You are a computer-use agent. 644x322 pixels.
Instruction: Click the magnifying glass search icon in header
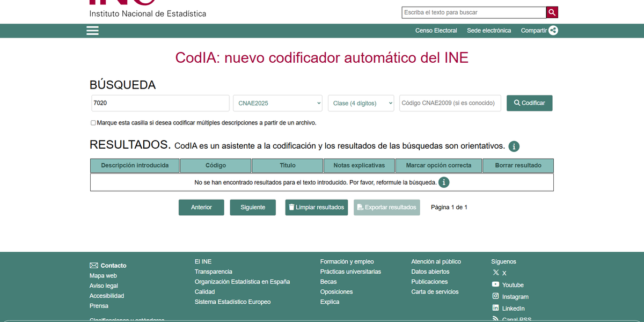click(x=552, y=12)
